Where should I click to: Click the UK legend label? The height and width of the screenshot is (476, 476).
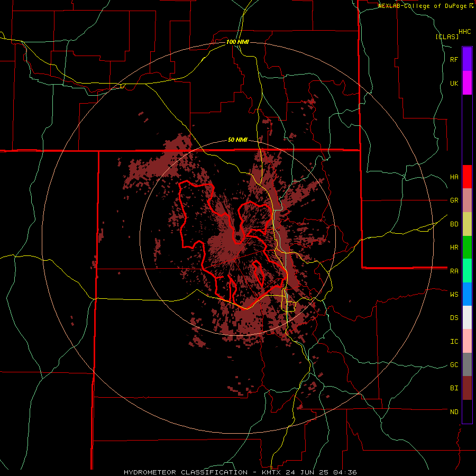[x=454, y=83]
